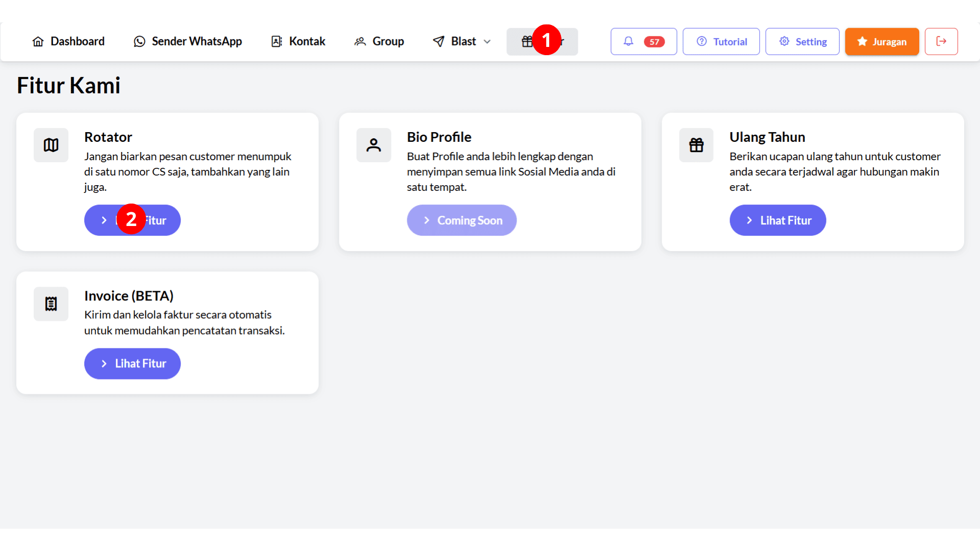Click the WhatsApp logo icon
The height and width of the screenshot is (551, 980).
click(139, 41)
